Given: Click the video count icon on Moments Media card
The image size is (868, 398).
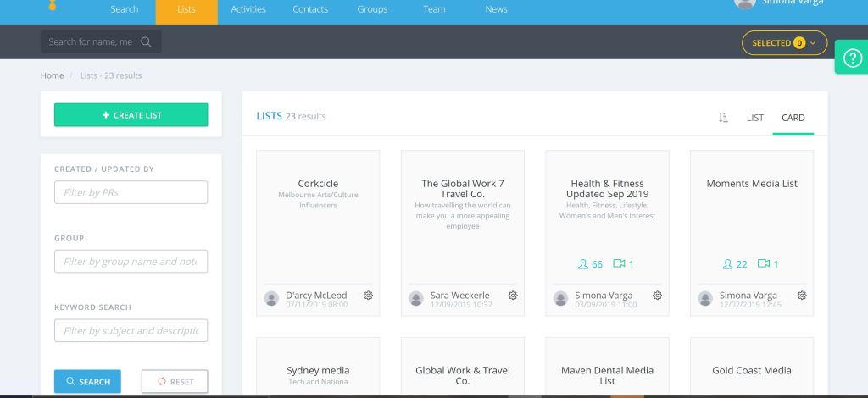Looking at the screenshot, I should point(763,264).
